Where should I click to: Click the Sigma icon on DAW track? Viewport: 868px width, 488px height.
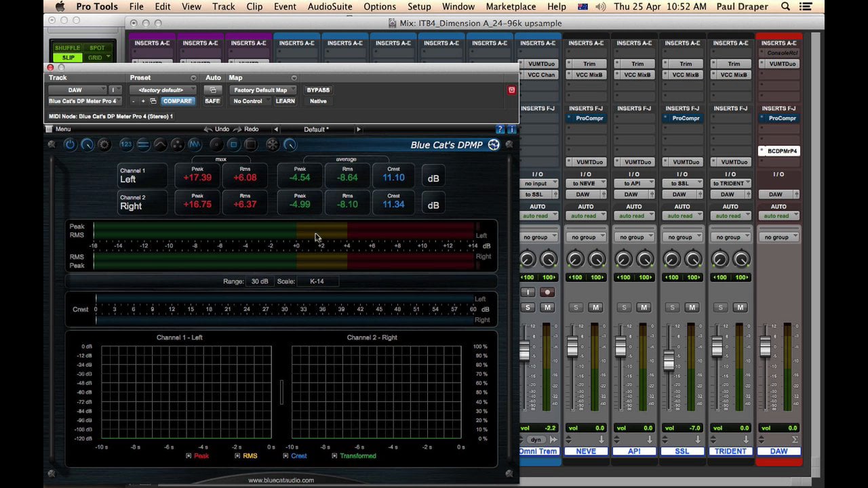pos(794,439)
